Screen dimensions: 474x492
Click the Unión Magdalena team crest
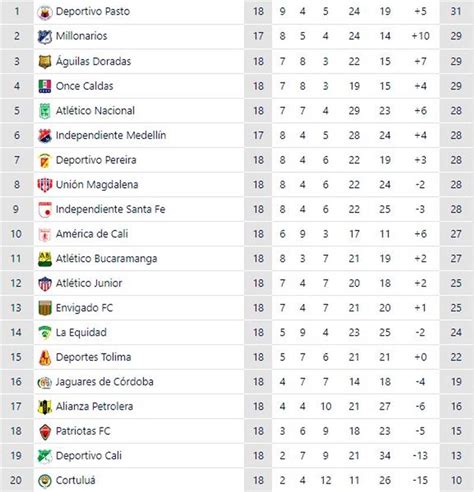(x=45, y=185)
